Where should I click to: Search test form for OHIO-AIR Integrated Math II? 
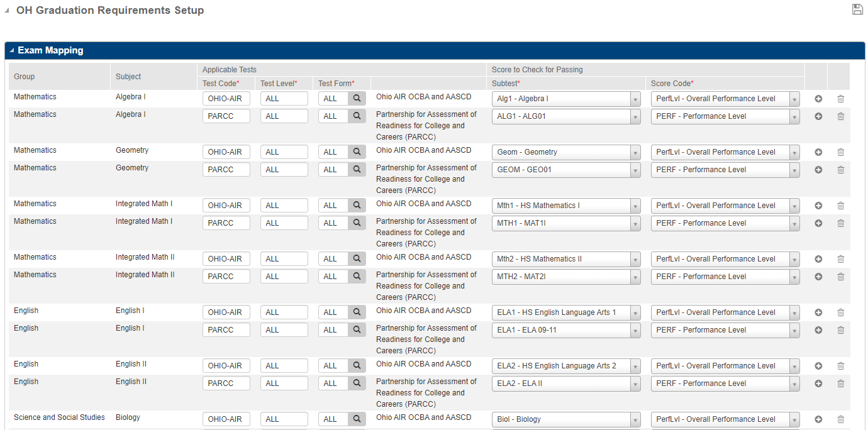click(357, 259)
